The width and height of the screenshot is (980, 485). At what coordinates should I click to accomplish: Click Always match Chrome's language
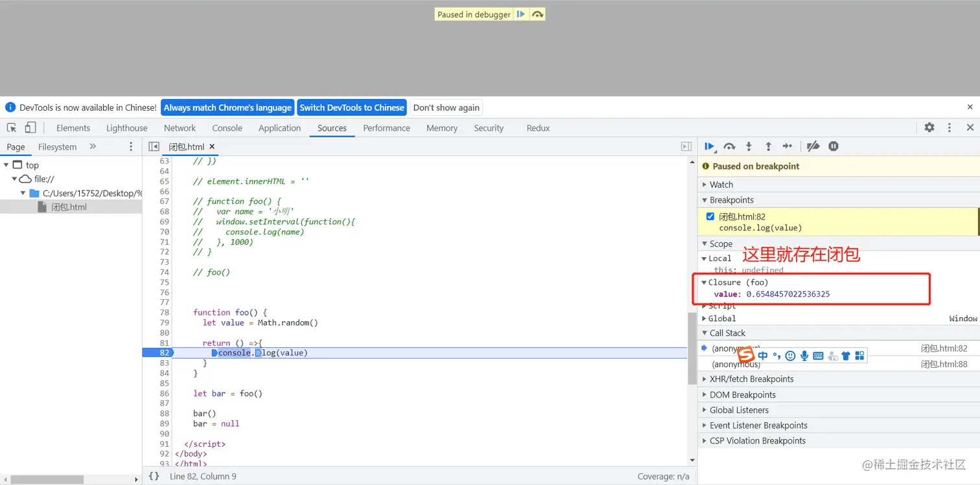[227, 107]
